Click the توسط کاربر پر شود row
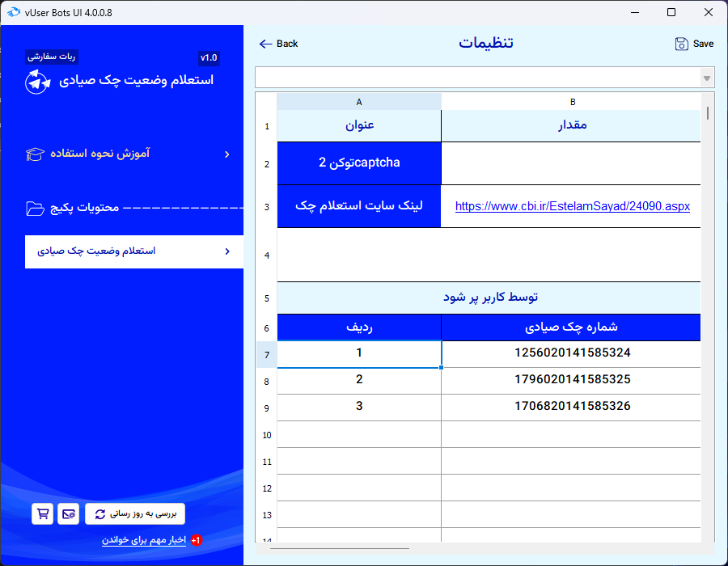 click(x=489, y=298)
